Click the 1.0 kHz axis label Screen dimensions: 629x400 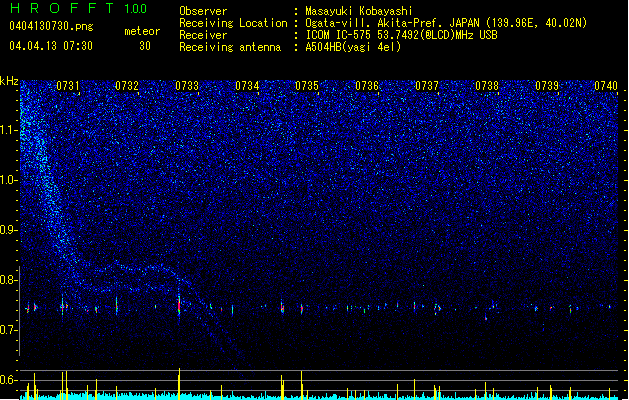(x=9, y=181)
